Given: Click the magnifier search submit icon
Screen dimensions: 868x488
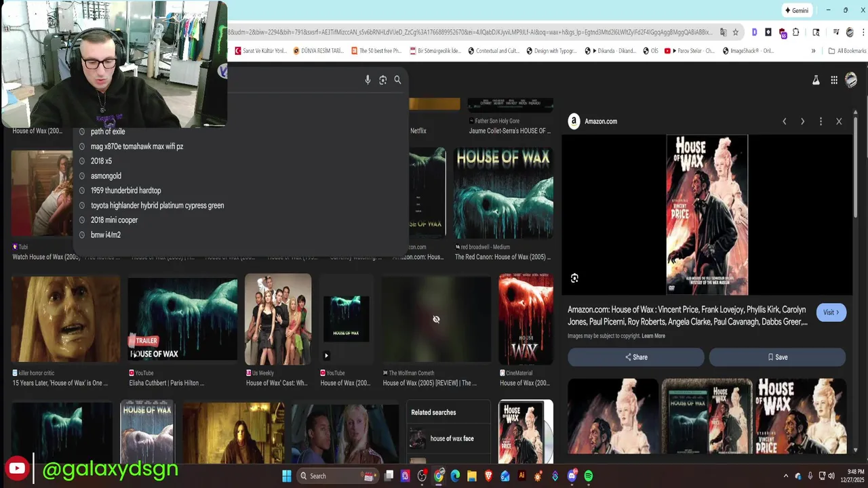Looking at the screenshot, I should pyautogui.click(x=397, y=80).
